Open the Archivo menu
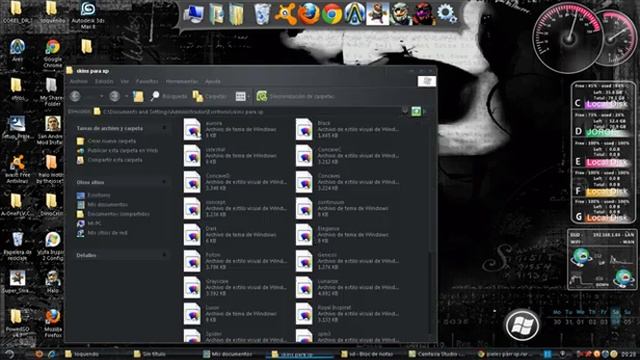 click(78, 81)
